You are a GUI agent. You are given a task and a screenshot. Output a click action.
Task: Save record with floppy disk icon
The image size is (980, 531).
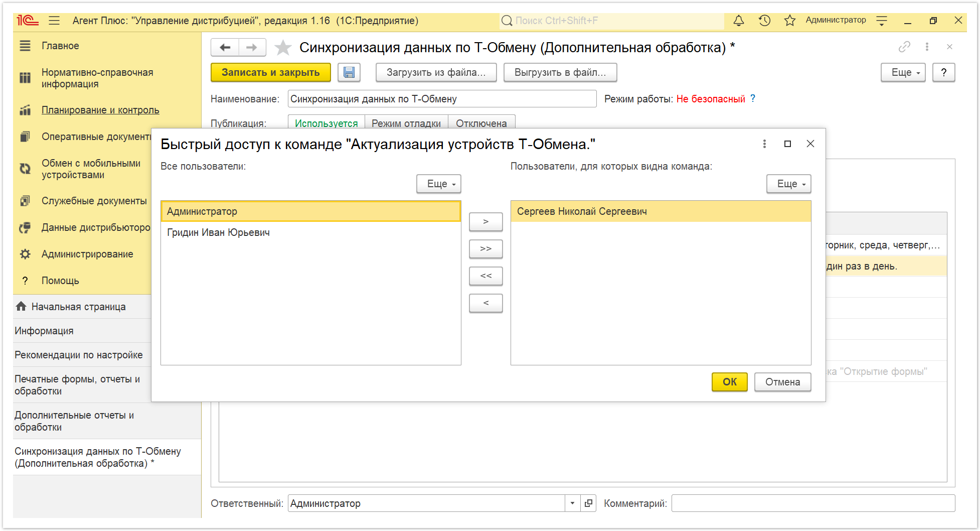click(349, 72)
